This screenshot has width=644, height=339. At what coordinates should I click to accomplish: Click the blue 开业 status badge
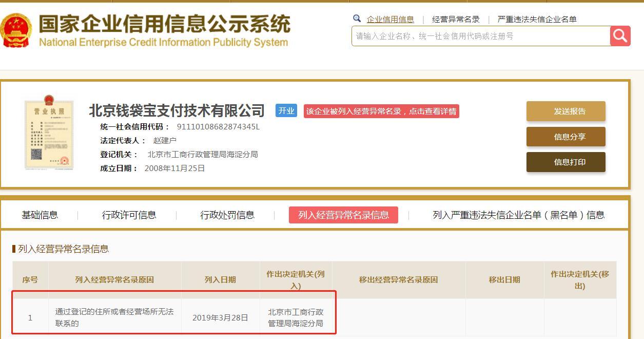pyautogui.click(x=286, y=111)
